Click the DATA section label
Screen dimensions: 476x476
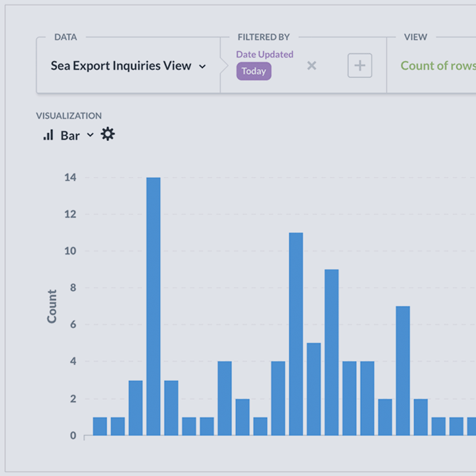coord(65,37)
